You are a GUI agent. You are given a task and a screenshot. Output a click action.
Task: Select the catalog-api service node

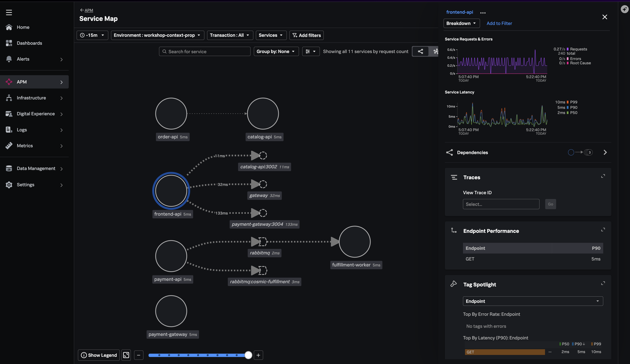(x=263, y=113)
